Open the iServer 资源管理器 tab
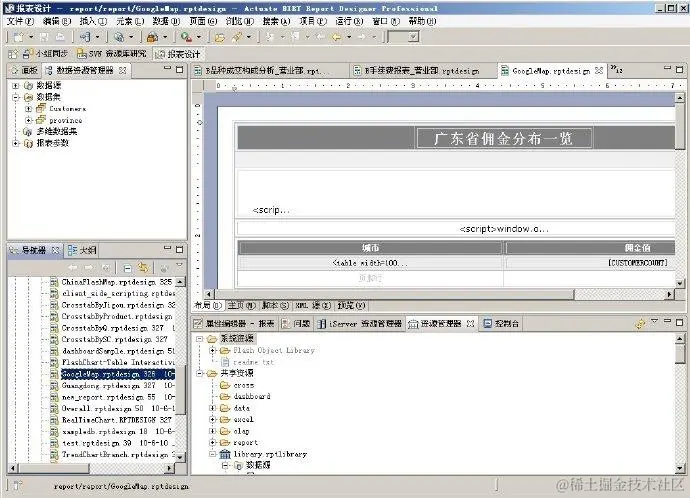This screenshot has height=498, width=690. (360, 324)
